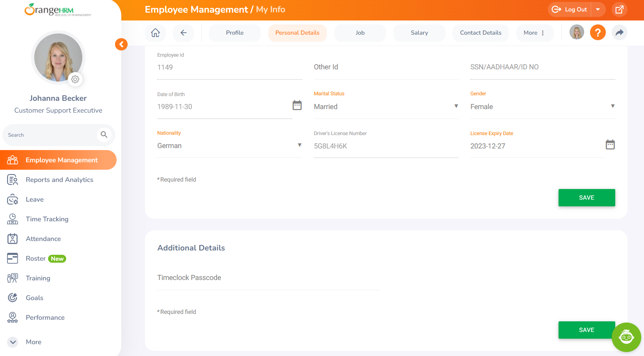Save the Additional Details section

point(586,330)
